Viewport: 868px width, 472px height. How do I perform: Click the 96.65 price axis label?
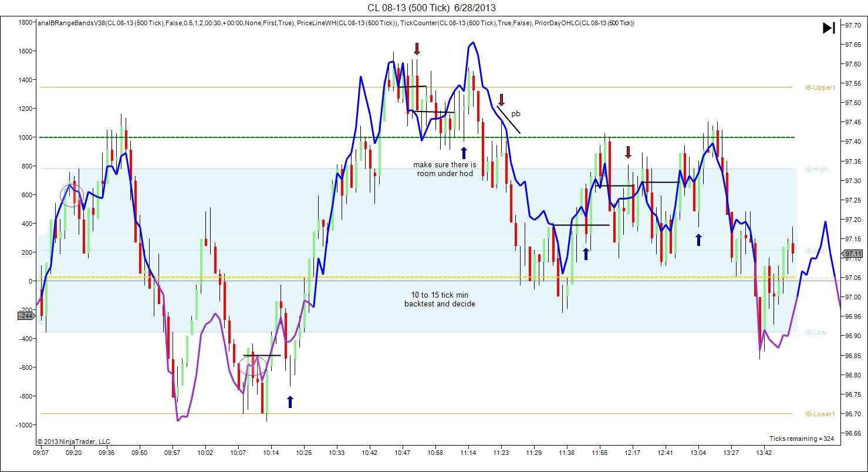point(852,433)
